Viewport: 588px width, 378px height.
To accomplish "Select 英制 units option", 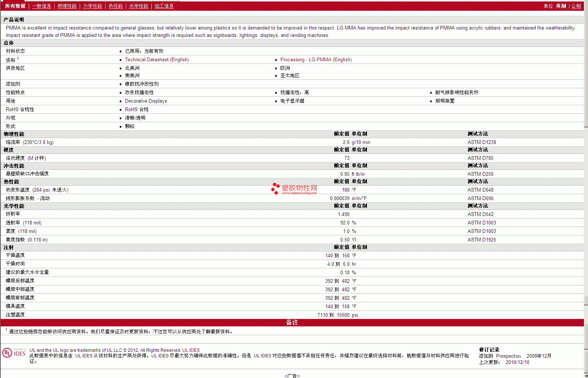I will pos(561,6).
